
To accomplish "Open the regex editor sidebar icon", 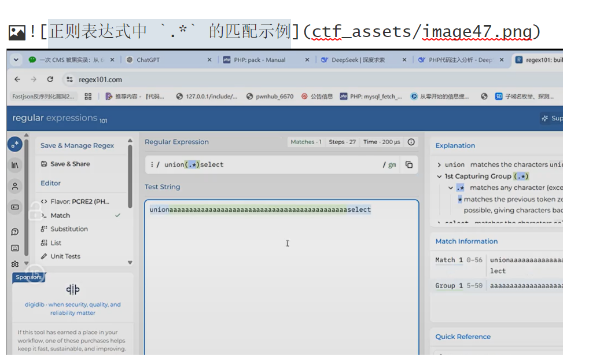I will (15, 144).
